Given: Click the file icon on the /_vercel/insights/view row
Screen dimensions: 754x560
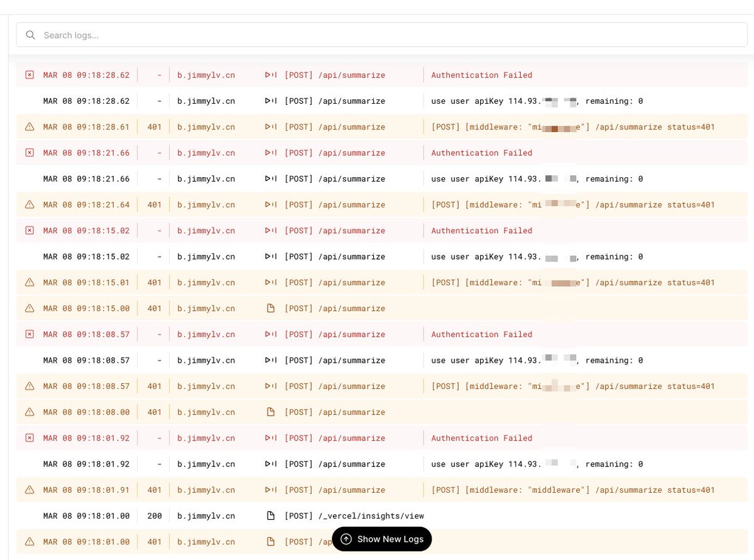Looking at the screenshot, I should click(271, 516).
